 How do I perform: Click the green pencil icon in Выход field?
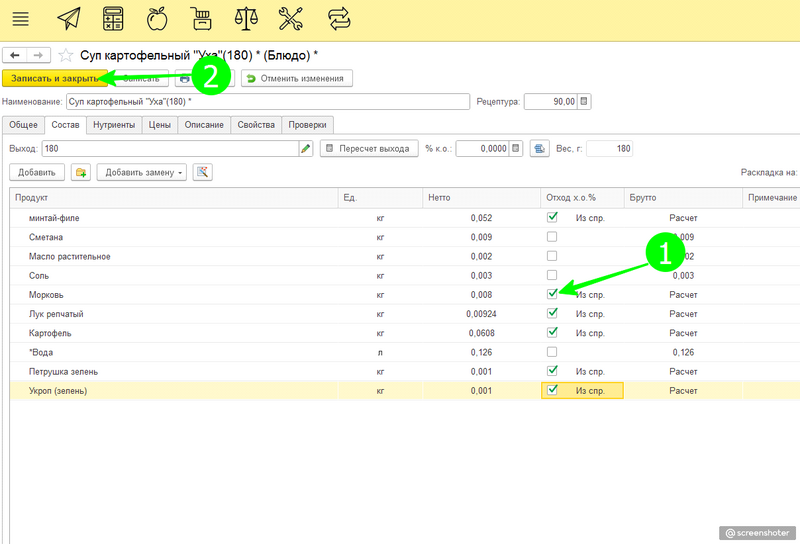(x=306, y=148)
